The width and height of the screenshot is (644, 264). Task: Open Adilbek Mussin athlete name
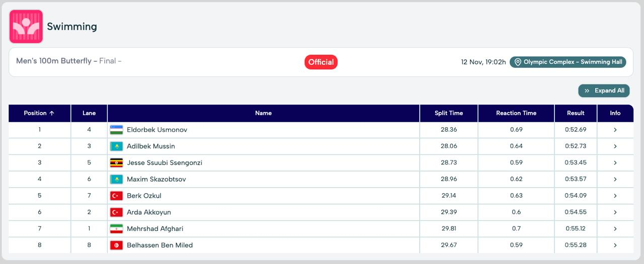(151, 146)
